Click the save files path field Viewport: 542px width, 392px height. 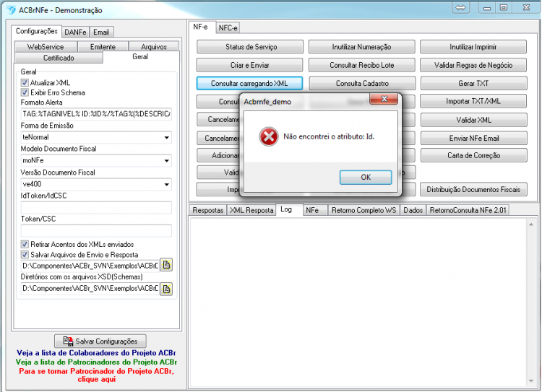(x=90, y=266)
